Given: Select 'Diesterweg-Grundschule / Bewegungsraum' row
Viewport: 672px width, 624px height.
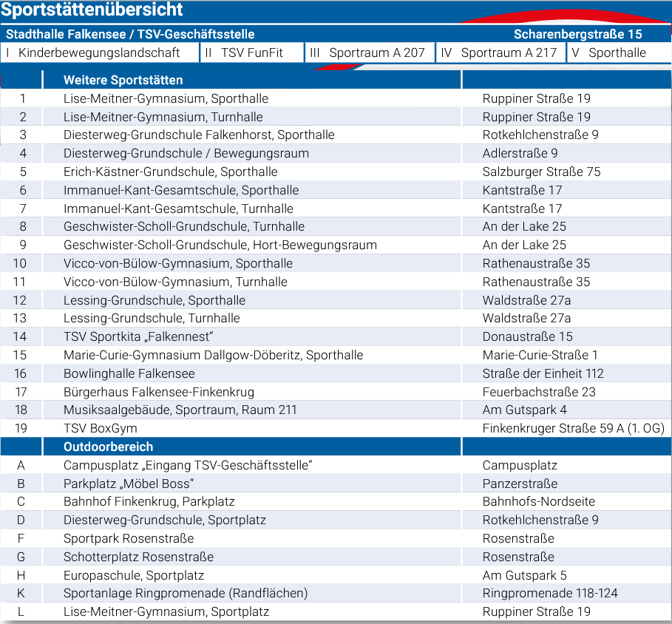Looking at the screenshot, I should (x=336, y=153).
